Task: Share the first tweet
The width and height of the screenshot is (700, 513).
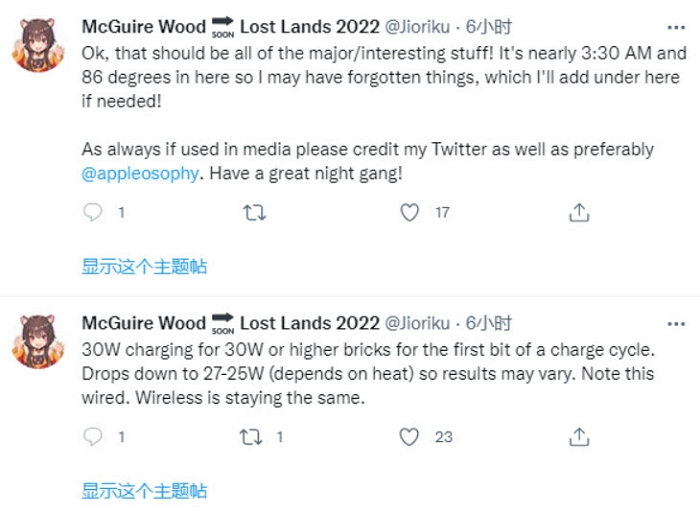Action: [x=578, y=212]
